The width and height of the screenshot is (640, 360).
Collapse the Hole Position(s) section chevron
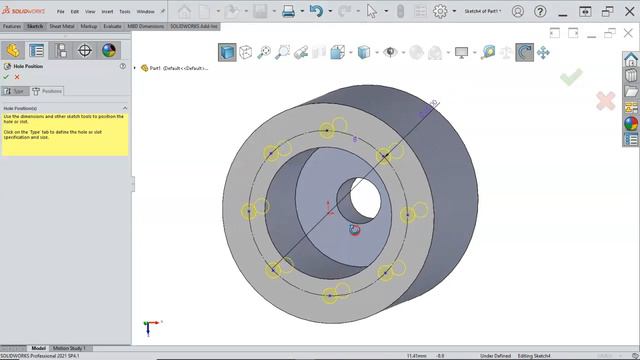(125, 108)
